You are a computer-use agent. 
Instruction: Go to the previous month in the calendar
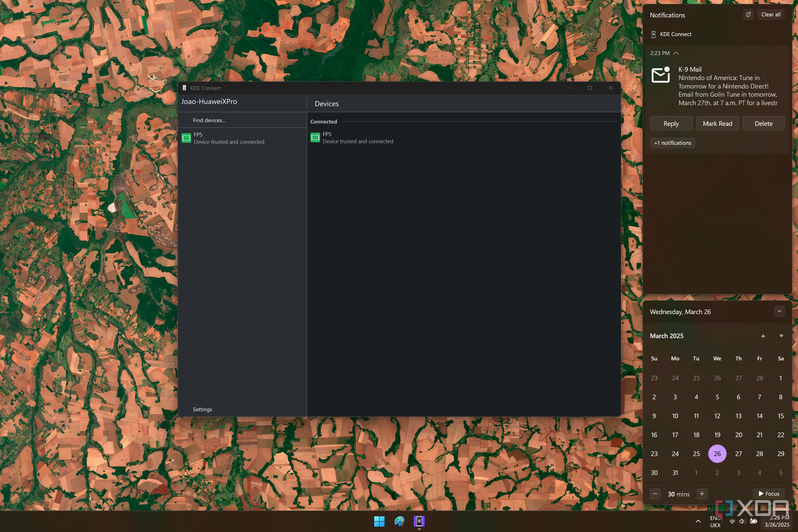click(x=763, y=336)
